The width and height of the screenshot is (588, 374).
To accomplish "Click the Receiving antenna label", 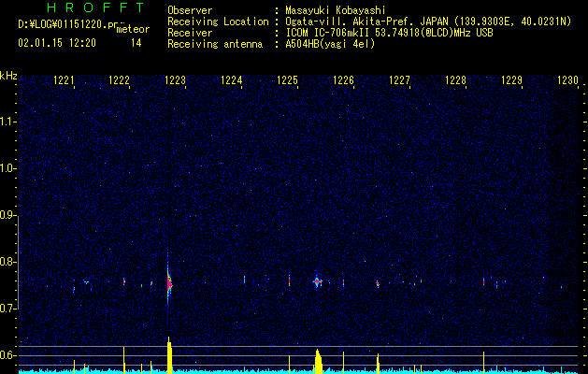I will coord(215,44).
